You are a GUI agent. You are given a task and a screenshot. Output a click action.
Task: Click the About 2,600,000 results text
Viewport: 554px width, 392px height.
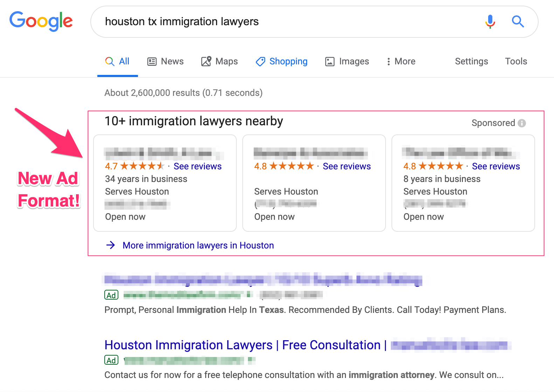click(183, 93)
